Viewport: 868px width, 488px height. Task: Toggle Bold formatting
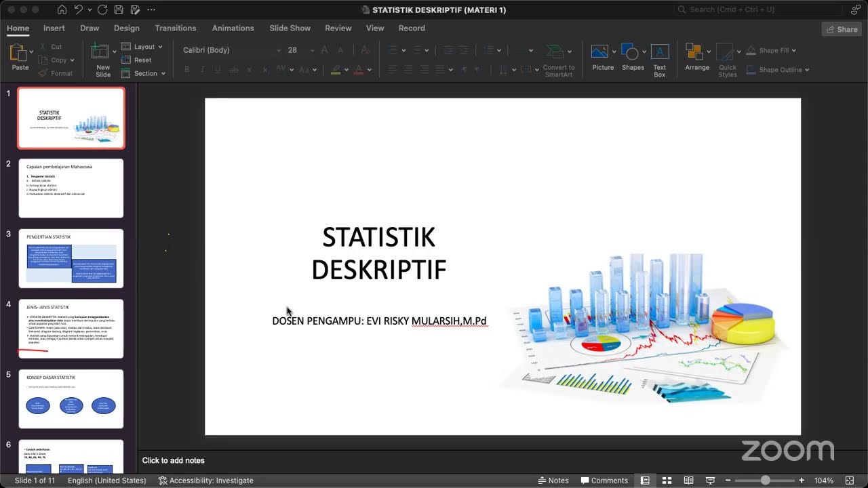tap(186, 70)
